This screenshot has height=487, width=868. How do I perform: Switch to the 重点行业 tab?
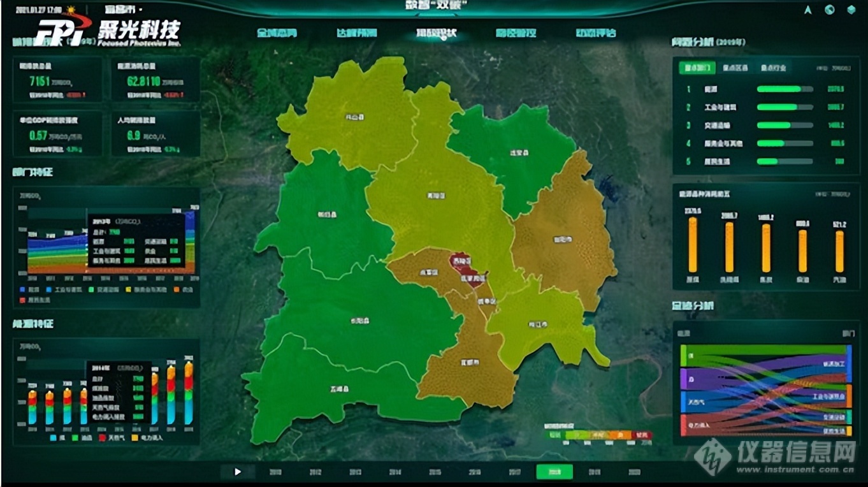pyautogui.click(x=773, y=68)
